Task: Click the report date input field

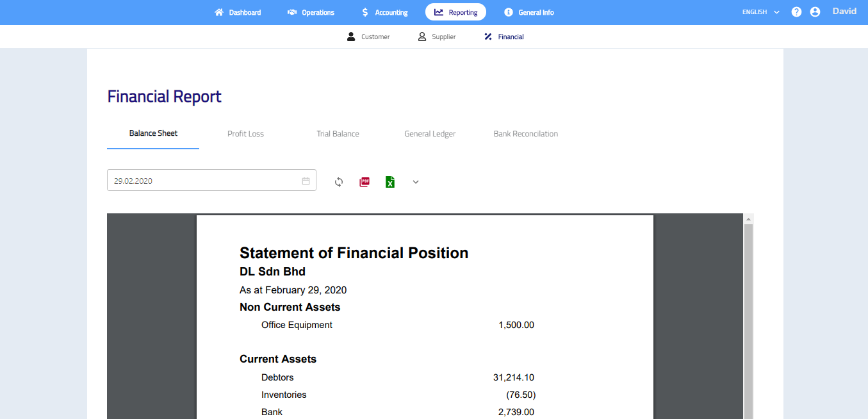Action: pyautogui.click(x=205, y=181)
